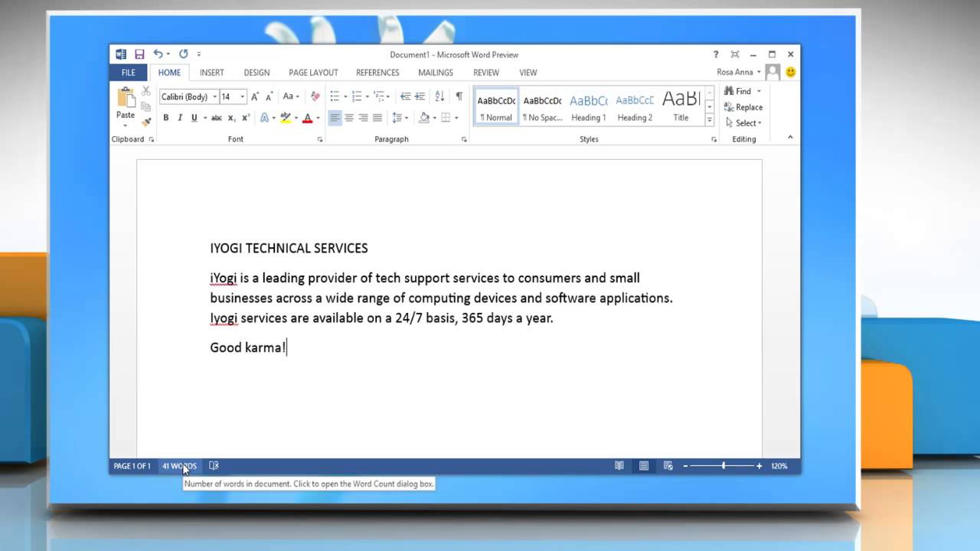Open the Paragraph dialog launcher
The height and width of the screenshot is (551, 980).
point(464,139)
